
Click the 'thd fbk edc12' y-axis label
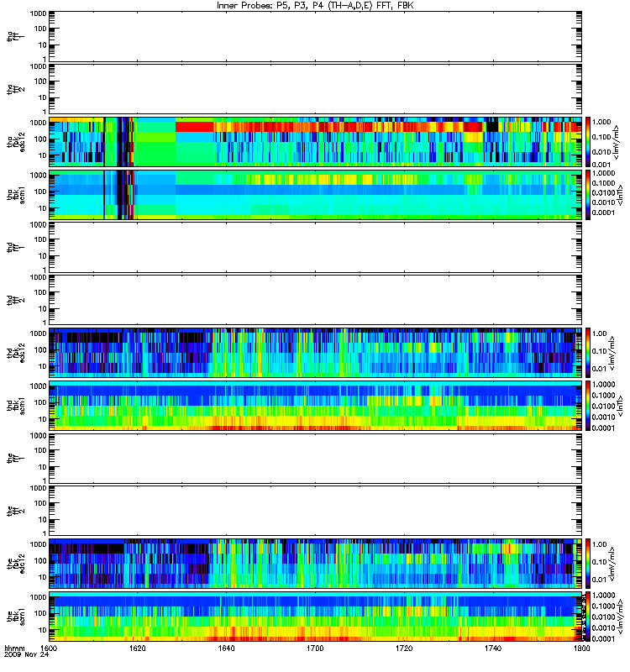[16, 353]
